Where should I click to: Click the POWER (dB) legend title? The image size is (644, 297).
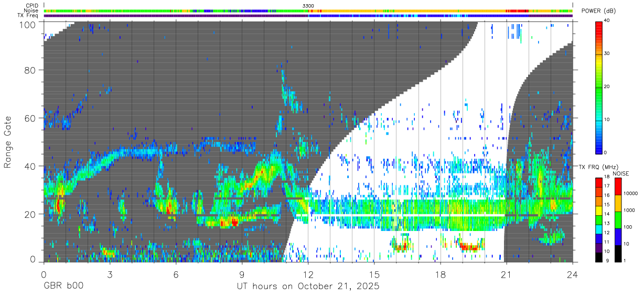click(599, 11)
